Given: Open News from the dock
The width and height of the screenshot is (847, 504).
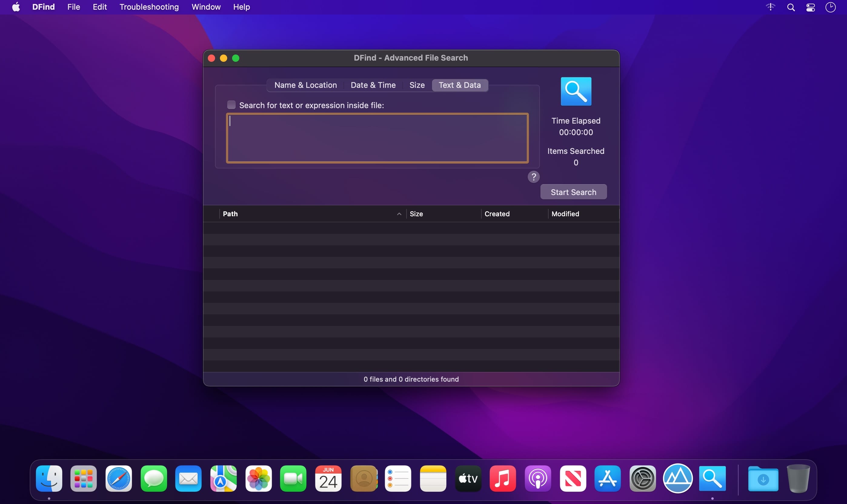Looking at the screenshot, I should click(573, 479).
